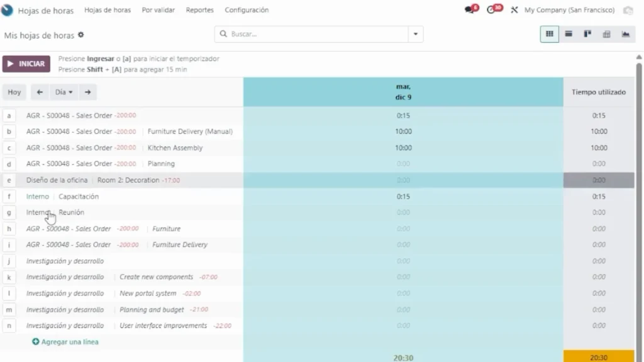The image size is (644, 362).
Task: Click the gear icon beside Mis hojas de horas
Action: [x=80, y=35]
